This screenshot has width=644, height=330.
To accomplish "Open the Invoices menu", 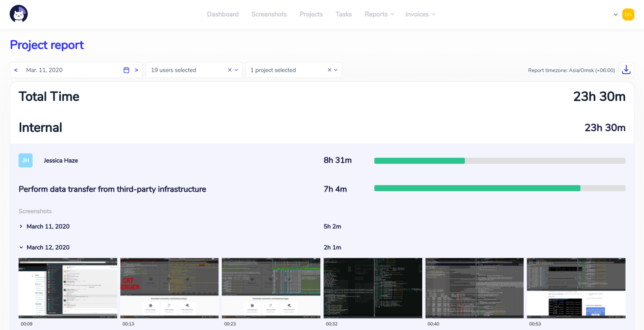I will (x=420, y=14).
